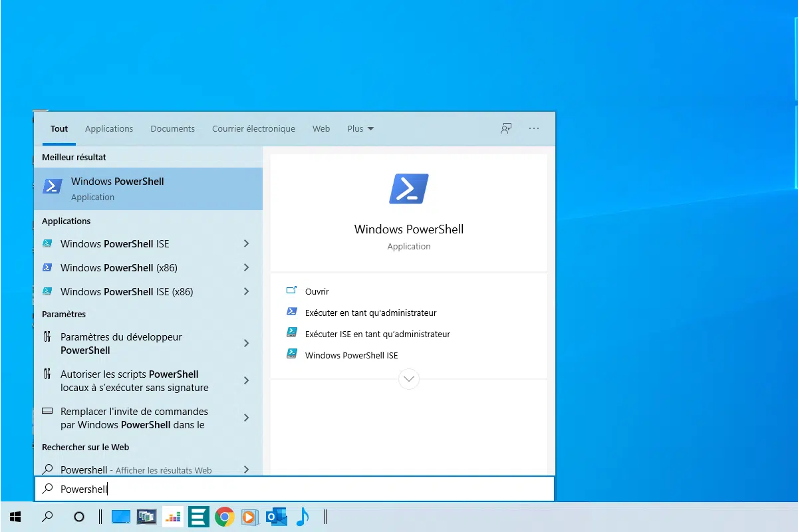This screenshot has width=798, height=532.
Task: Click the web search magnifier icon next to 'Powershell - Afficher les résultats Web'
Action: click(47, 469)
